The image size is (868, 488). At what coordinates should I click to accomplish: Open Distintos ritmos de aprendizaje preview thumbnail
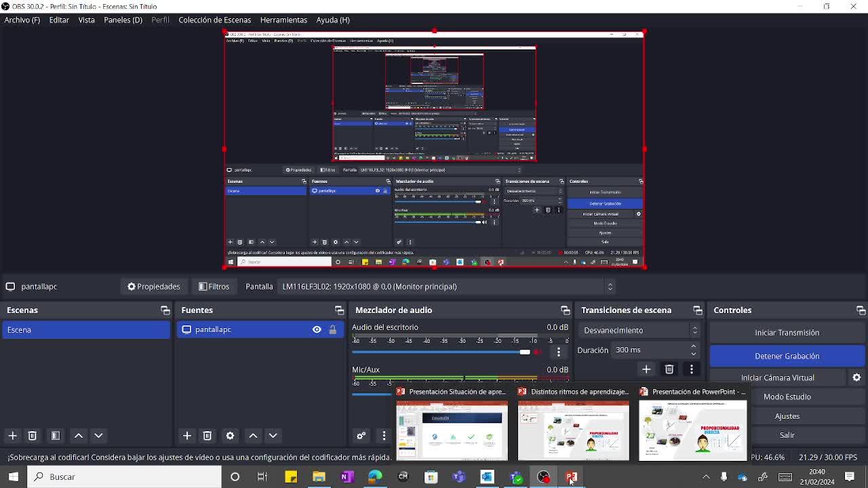point(574,430)
